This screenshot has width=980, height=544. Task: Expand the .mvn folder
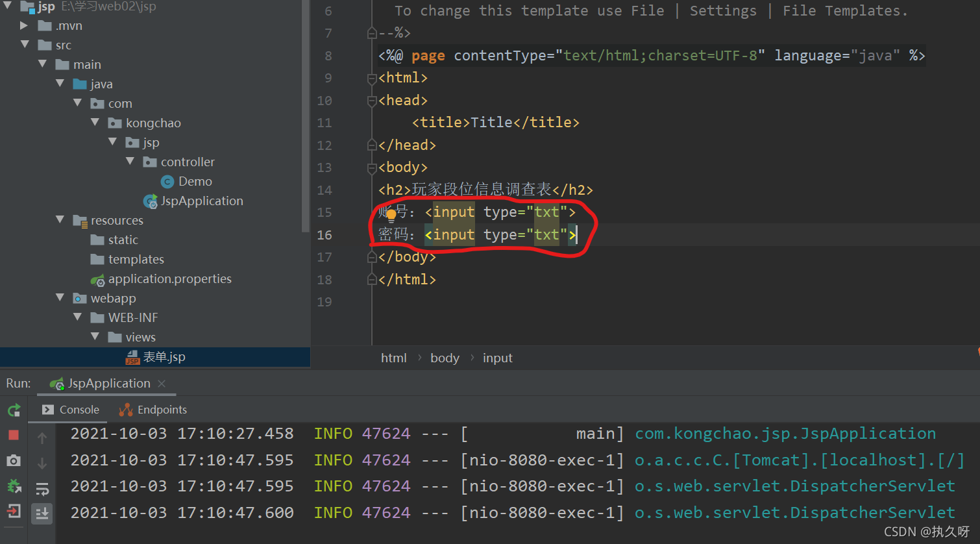point(24,26)
